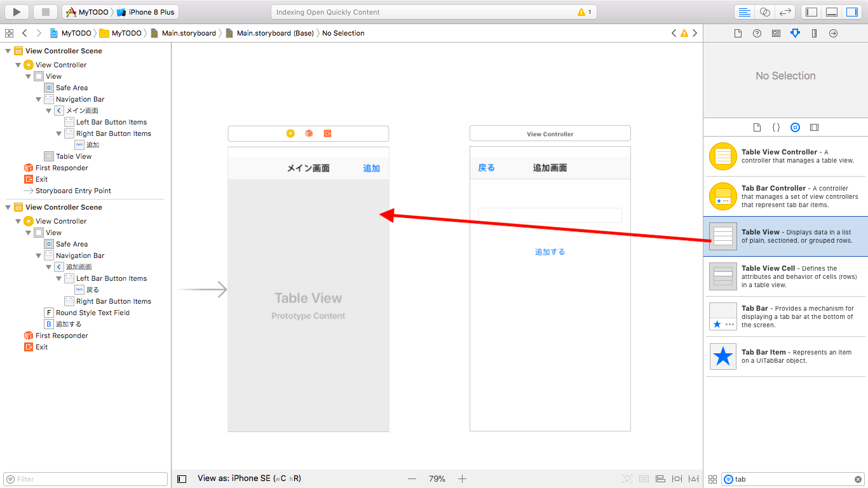Toggle the Debug area visibility
The width and height of the screenshot is (868, 488).
[831, 11]
